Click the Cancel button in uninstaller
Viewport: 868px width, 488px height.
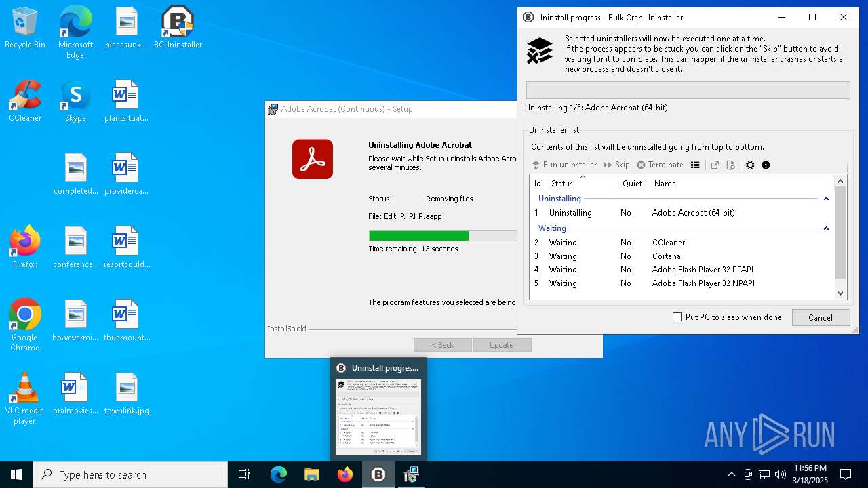(820, 317)
